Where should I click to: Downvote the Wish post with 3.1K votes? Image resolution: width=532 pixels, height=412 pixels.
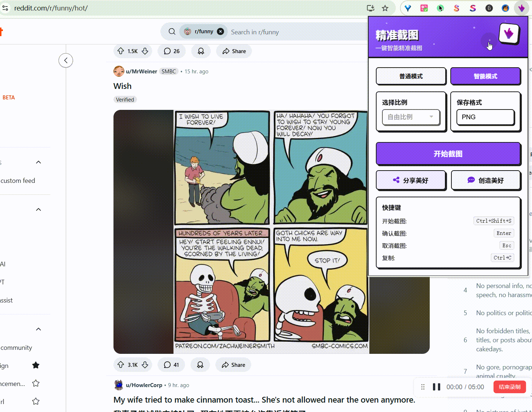[x=145, y=365]
